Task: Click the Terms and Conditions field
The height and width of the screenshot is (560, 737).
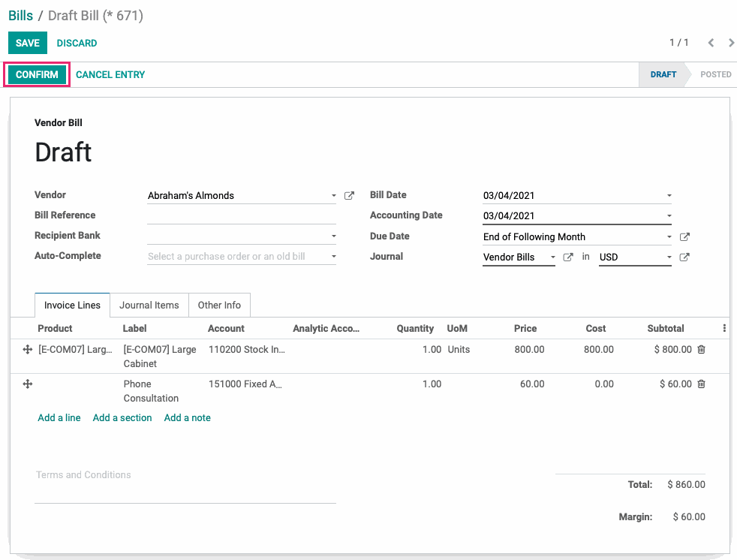Action: 185,484
